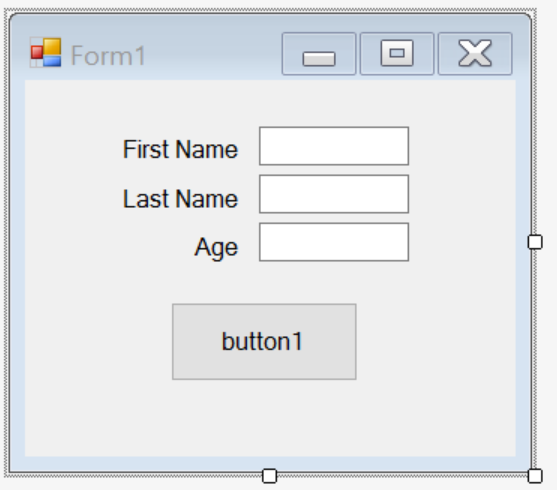
Task: Click the maximize button in title bar
Action: click(x=397, y=54)
